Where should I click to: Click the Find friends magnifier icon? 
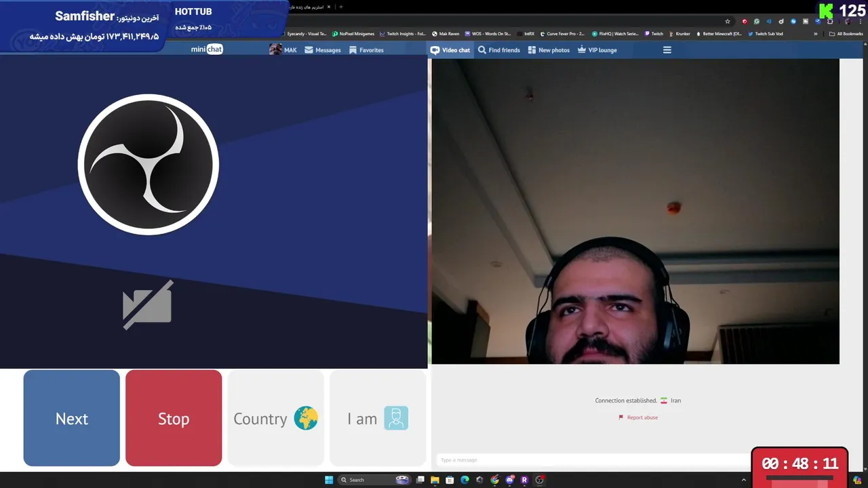coord(482,49)
